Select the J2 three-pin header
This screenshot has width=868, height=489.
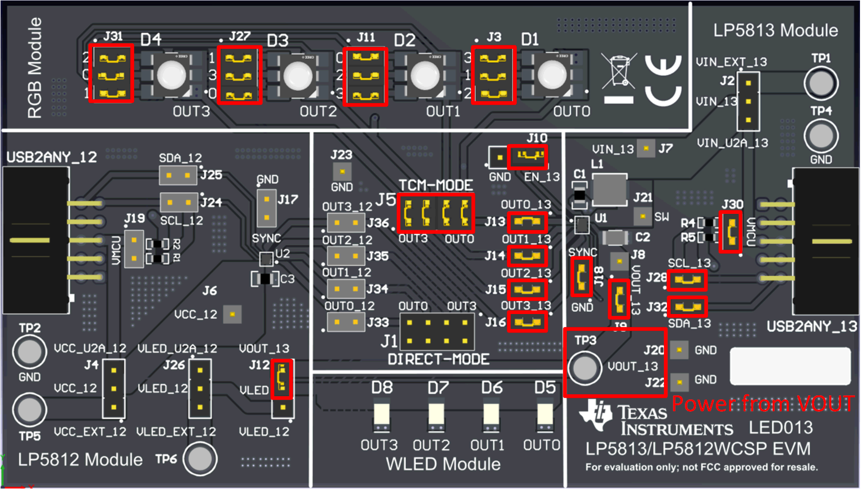tap(748, 102)
